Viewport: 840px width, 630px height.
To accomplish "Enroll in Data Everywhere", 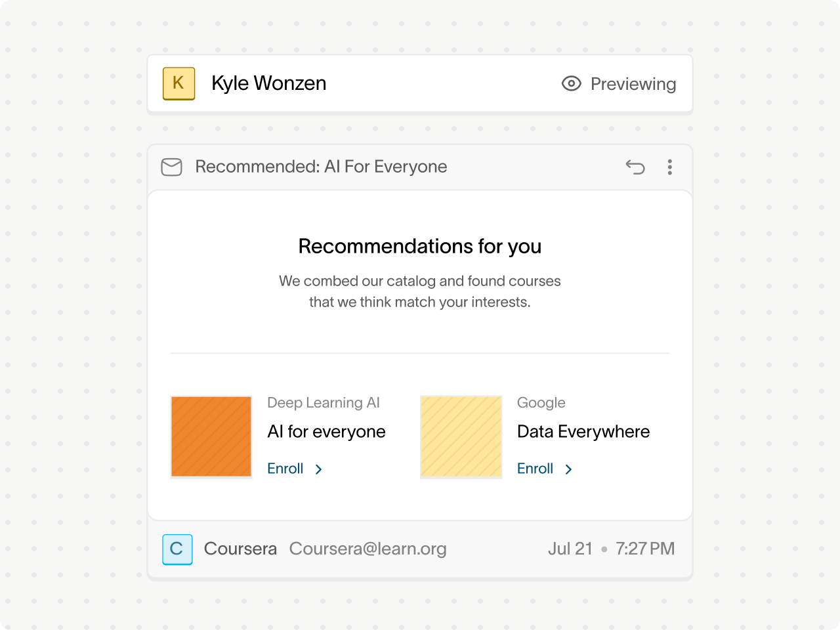I will pos(535,469).
